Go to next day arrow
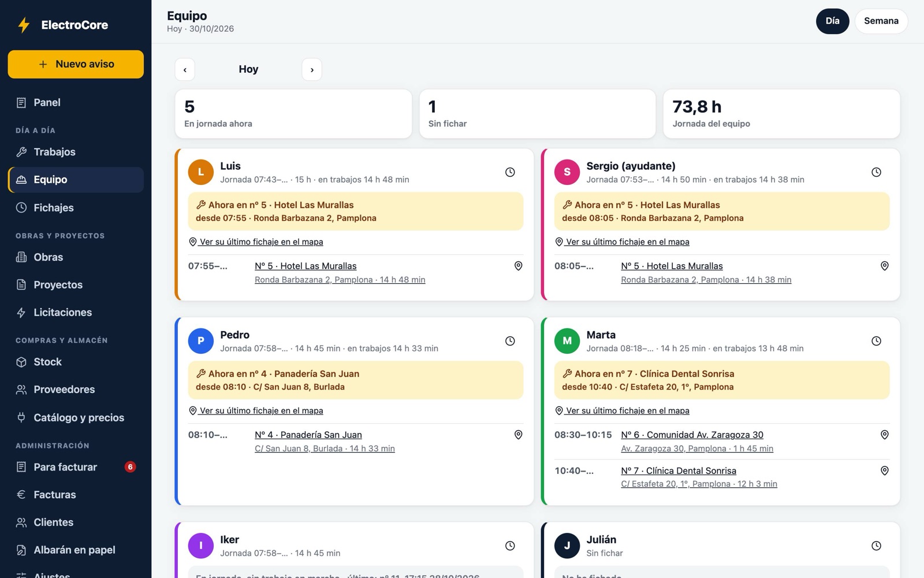924x578 pixels. [x=312, y=69]
